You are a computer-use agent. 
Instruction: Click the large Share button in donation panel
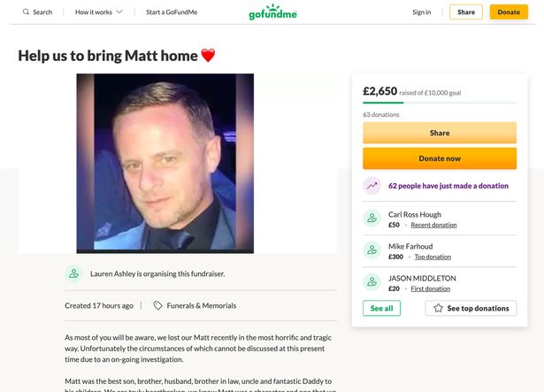(440, 133)
